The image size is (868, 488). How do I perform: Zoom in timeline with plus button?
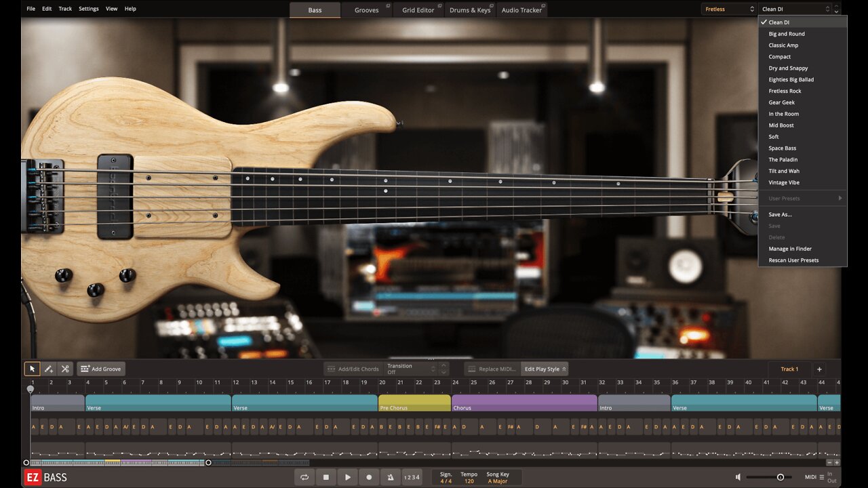point(837,463)
